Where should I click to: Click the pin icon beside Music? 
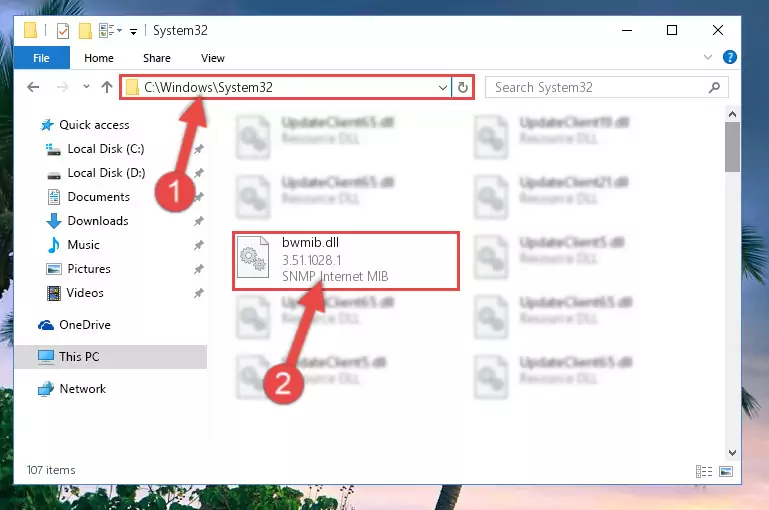pos(198,245)
